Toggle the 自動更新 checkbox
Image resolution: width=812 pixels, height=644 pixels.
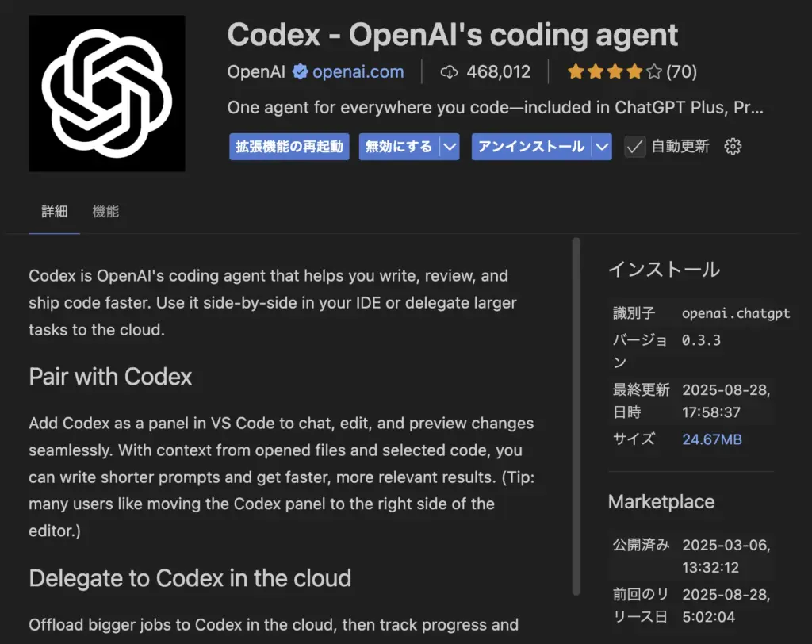click(634, 147)
